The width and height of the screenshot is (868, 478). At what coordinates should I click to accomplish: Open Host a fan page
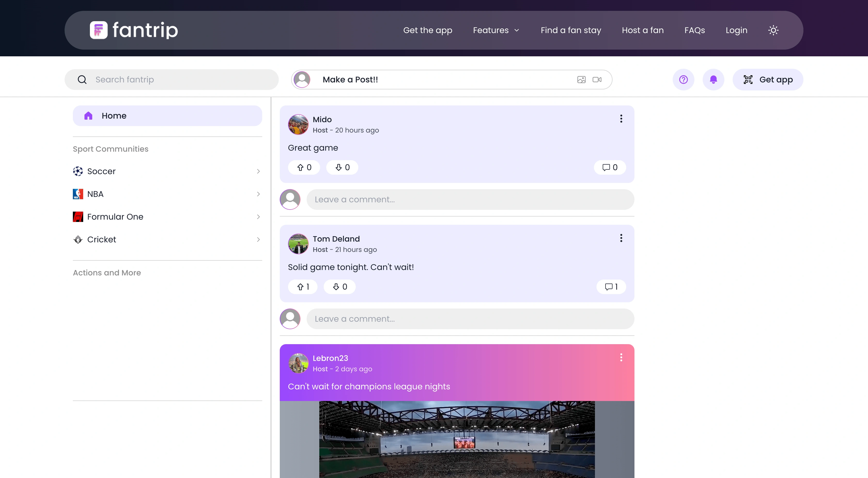[642, 30]
